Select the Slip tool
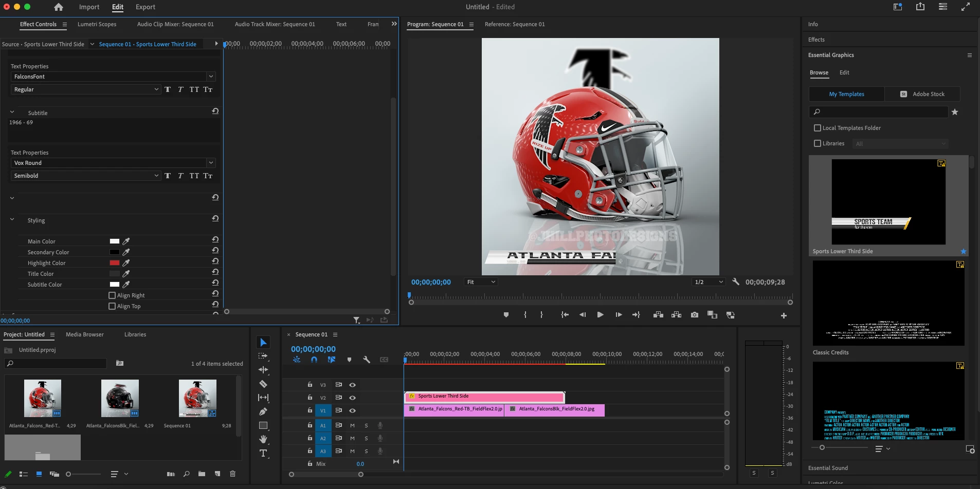The width and height of the screenshot is (980, 489). [263, 398]
